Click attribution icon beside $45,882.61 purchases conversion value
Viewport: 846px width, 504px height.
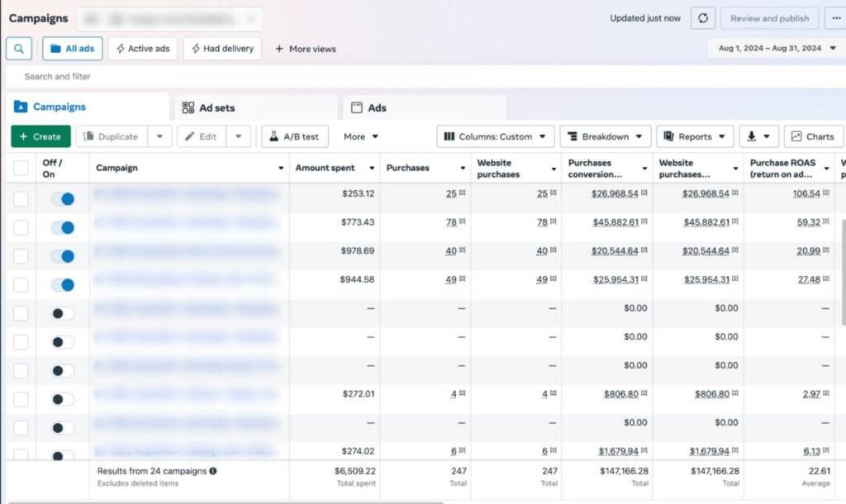pos(644,221)
